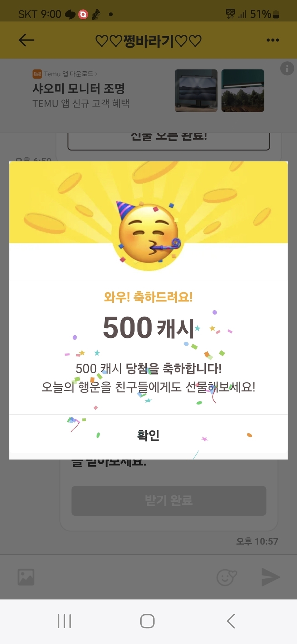Tap the Temu app logo icon
This screenshot has height=644, width=297.
coord(37,74)
